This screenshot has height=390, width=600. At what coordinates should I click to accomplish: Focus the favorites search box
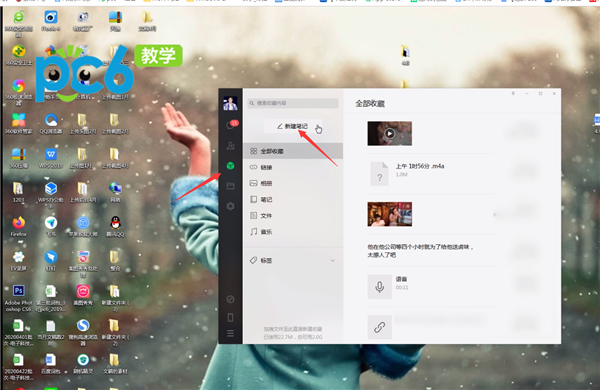point(293,103)
